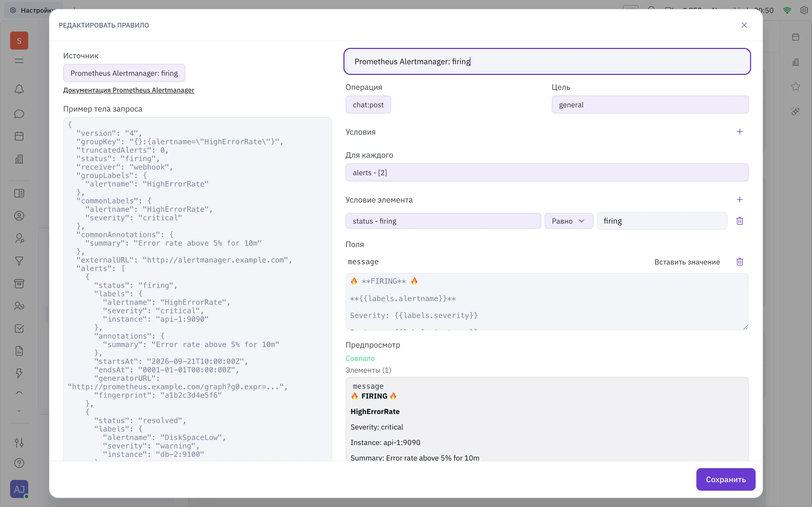The width and height of the screenshot is (812, 507).
Task: Click Вставить значение for message field
Action: point(687,262)
